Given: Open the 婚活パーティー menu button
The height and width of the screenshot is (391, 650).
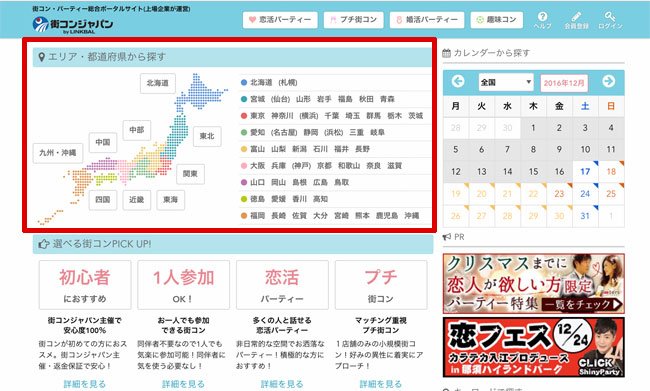Looking at the screenshot, I should tap(427, 19).
